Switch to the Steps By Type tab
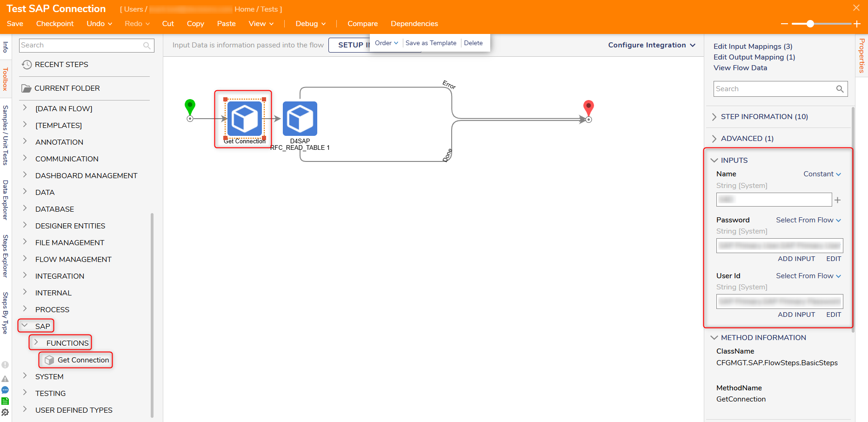Viewport: 868px width, 422px height. point(6,313)
